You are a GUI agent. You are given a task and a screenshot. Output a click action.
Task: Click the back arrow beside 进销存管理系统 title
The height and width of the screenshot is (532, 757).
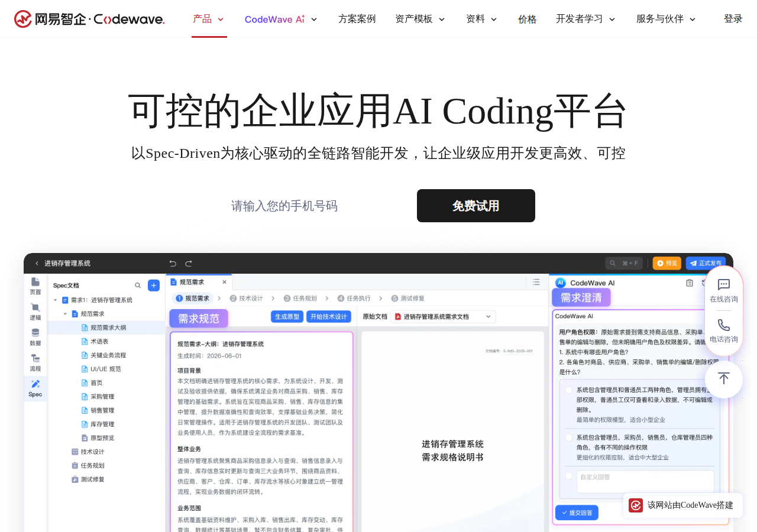pyautogui.click(x=37, y=263)
